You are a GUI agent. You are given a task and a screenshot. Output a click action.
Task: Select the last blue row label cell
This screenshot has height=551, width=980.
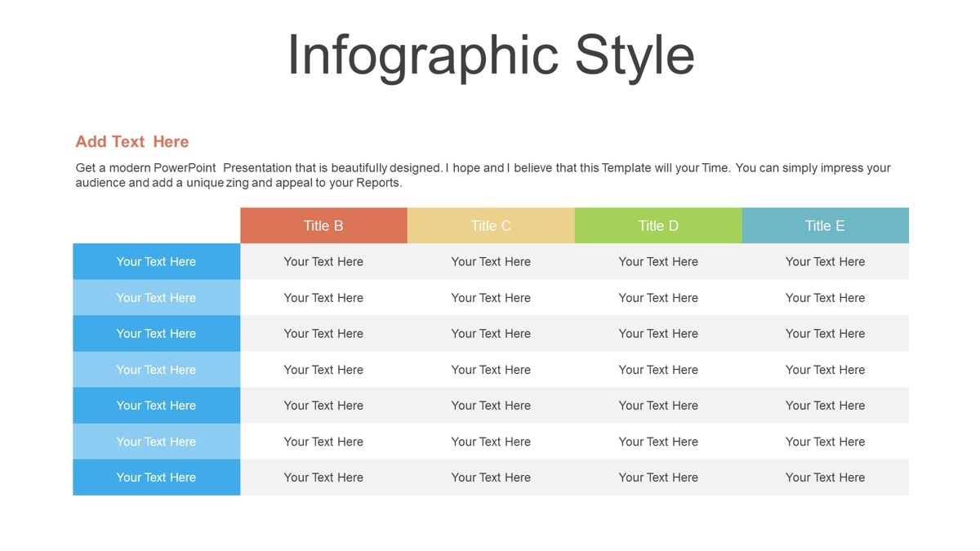157,477
